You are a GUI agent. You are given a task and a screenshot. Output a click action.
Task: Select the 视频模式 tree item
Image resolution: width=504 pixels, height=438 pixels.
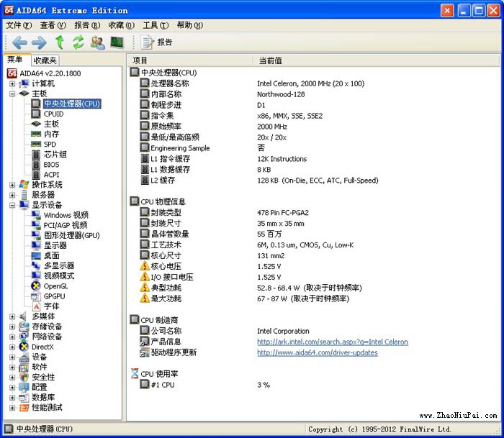click(x=59, y=276)
